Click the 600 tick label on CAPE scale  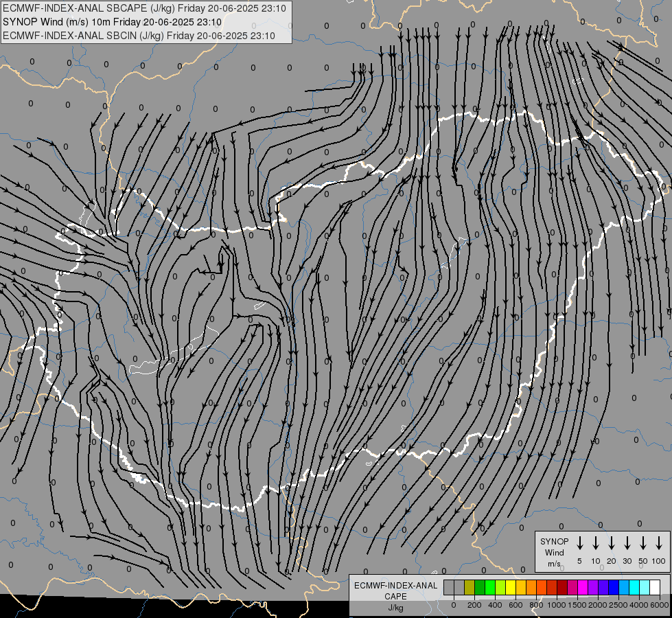(x=515, y=605)
